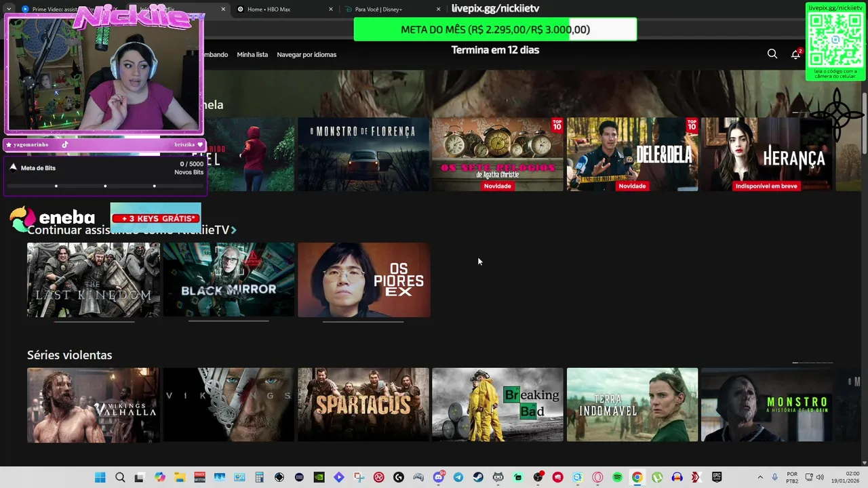868x488 pixels.
Task: Open Epic Games Launcher taskbar icon
Action: point(717,477)
